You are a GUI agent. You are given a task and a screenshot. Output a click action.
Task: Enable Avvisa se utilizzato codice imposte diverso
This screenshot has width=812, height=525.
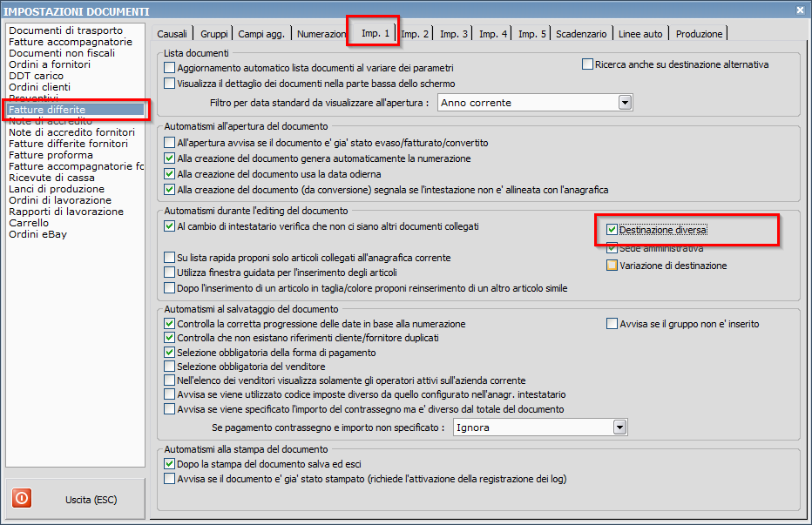(169, 394)
